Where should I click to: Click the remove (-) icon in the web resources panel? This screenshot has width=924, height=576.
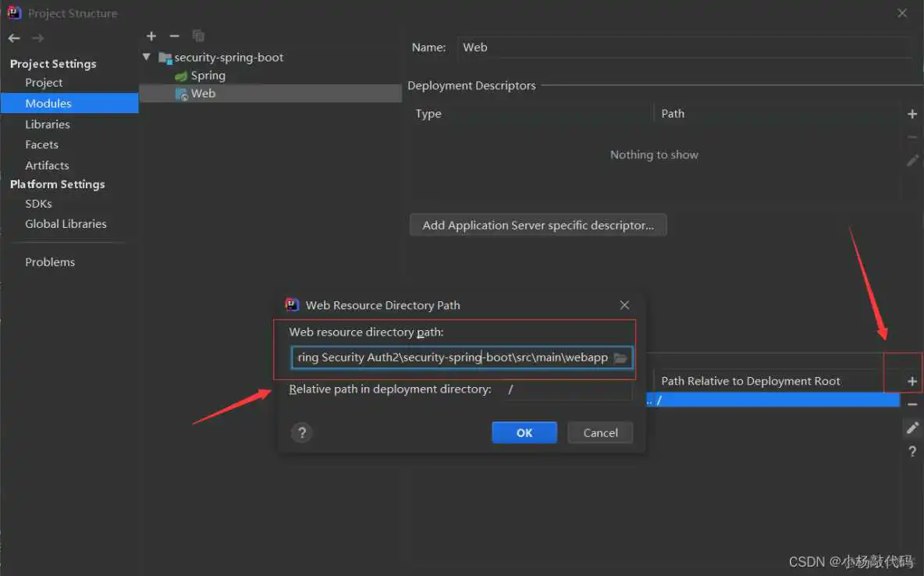[912, 404]
